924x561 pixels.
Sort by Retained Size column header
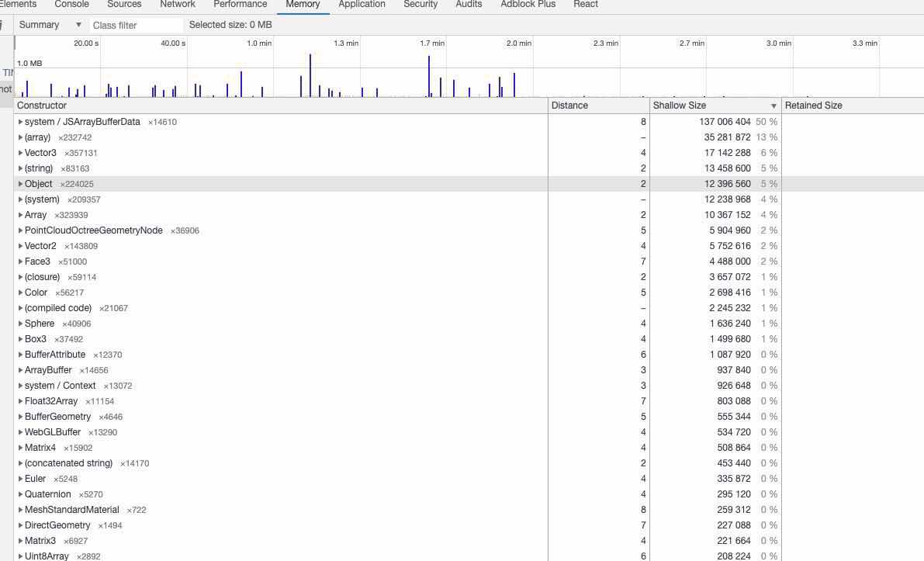[x=852, y=106]
